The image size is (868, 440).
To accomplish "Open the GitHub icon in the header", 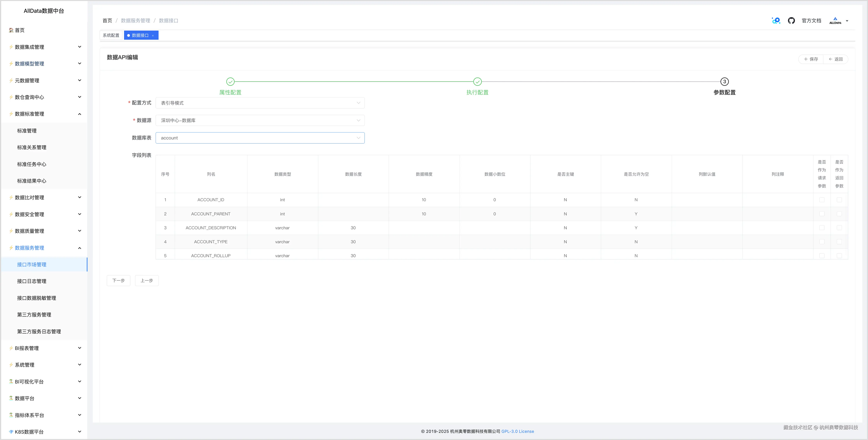I will (791, 21).
